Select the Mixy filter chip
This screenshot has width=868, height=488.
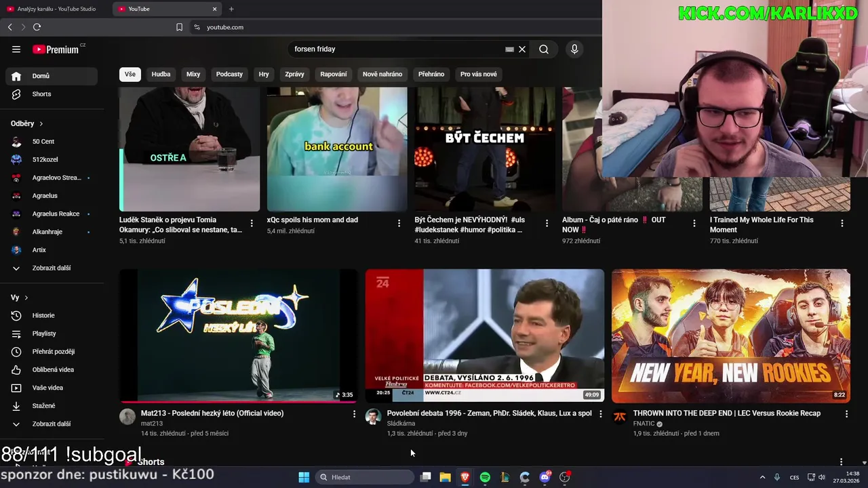click(x=193, y=74)
